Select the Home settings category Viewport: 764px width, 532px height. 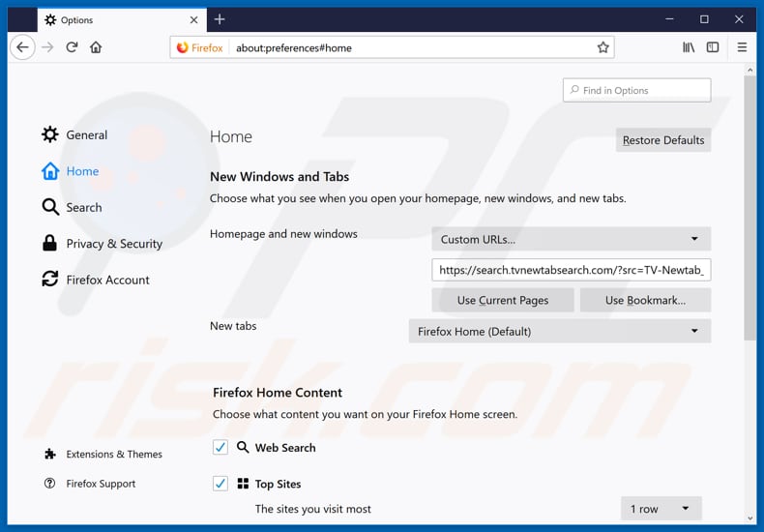click(82, 171)
